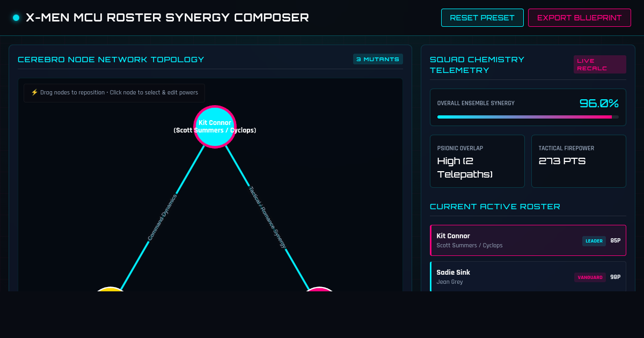644x338 pixels.
Task: Click the Tactical Firepower 273 PTS card
Action: tap(579, 161)
